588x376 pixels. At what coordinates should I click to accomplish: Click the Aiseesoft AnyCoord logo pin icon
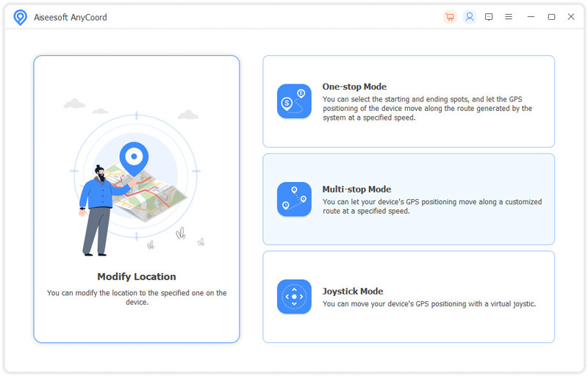point(21,18)
